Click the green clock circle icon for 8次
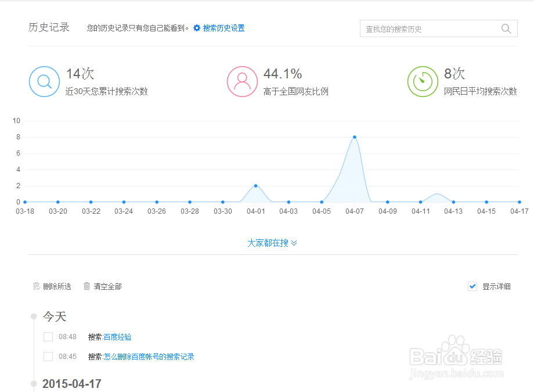The width and height of the screenshot is (534, 392). click(x=423, y=81)
